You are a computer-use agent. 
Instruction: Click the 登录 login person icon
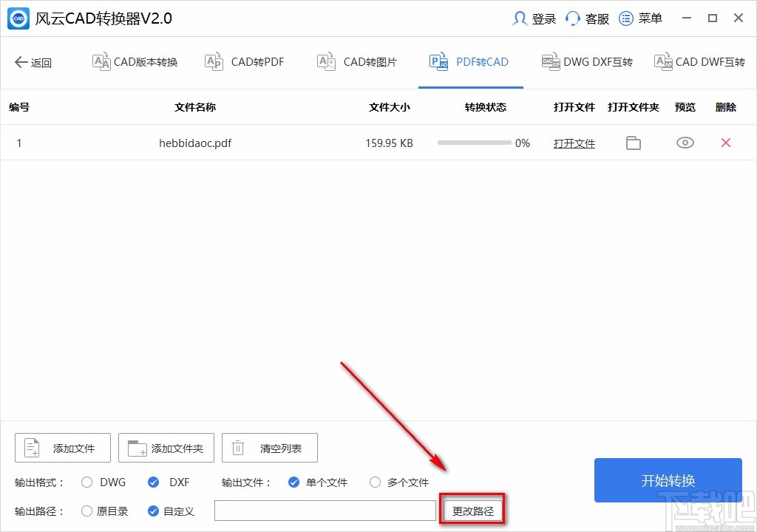pos(520,18)
